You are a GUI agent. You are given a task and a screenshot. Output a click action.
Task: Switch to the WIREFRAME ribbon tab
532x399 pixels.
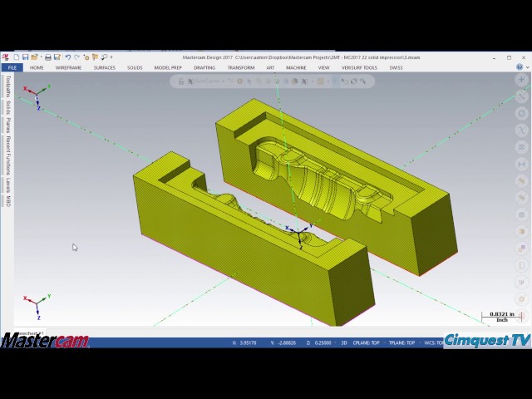pyautogui.click(x=68, y=67)
